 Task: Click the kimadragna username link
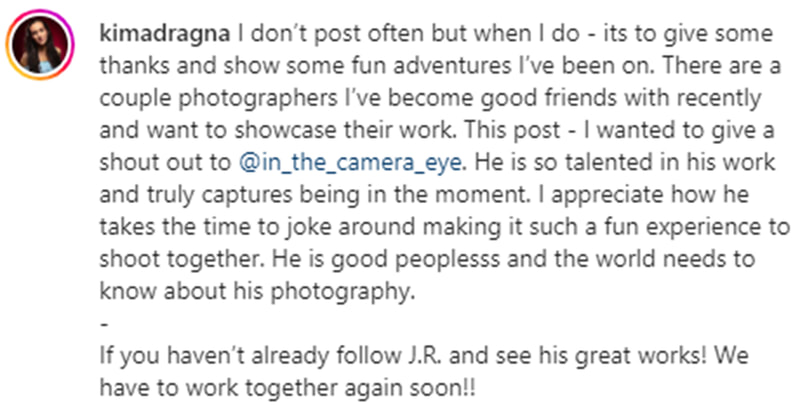[x=165, y=34]
